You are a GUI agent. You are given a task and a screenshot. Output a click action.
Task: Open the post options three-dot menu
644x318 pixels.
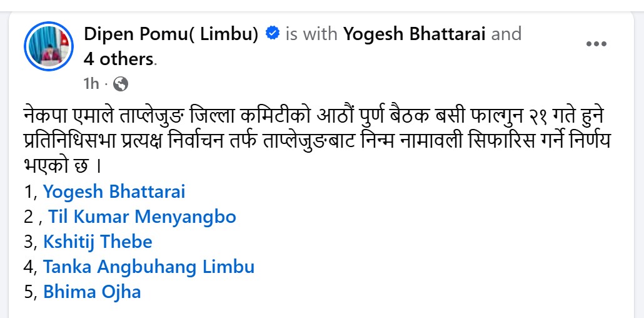pos(596,44)
